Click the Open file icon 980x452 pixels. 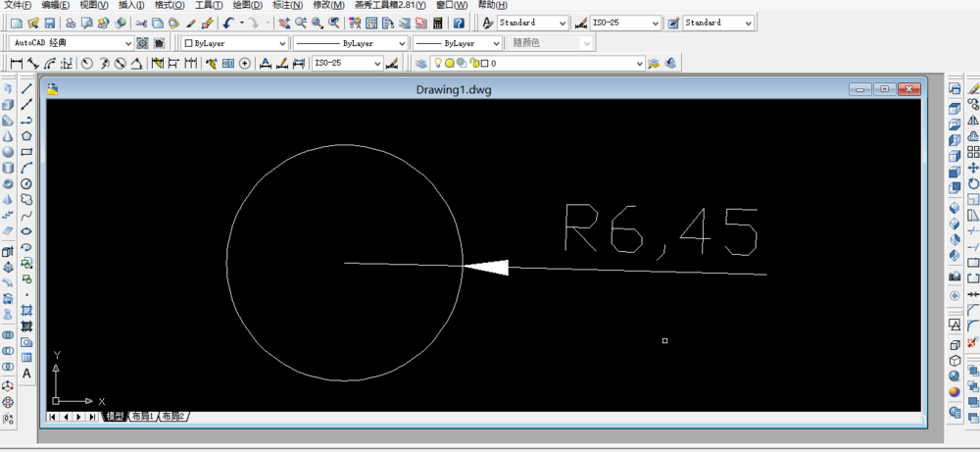33,24
